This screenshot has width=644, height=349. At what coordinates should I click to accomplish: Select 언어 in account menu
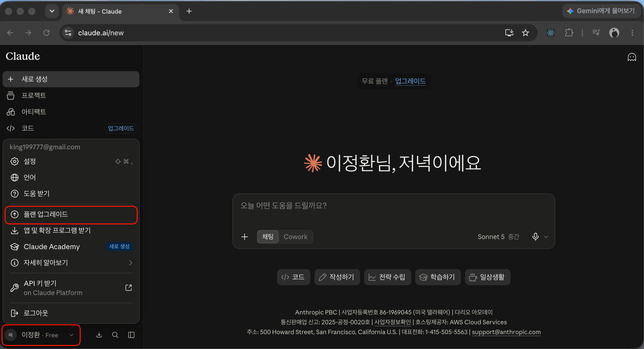71,178
